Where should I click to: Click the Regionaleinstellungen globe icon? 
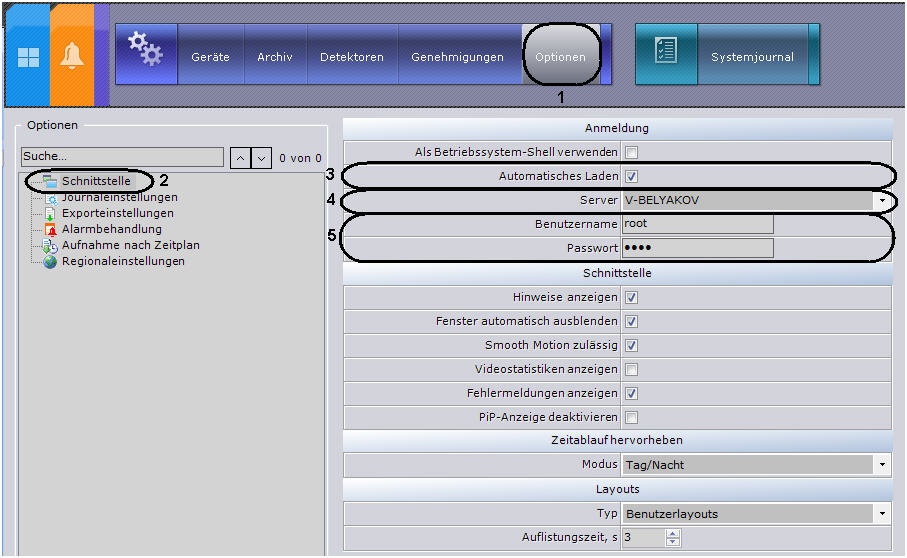(x=51, y=261)
